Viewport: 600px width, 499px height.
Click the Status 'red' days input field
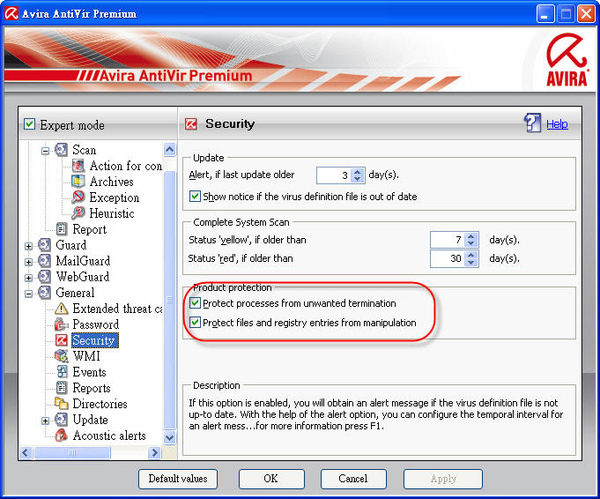pyautogui.click(x=448, y=258)
